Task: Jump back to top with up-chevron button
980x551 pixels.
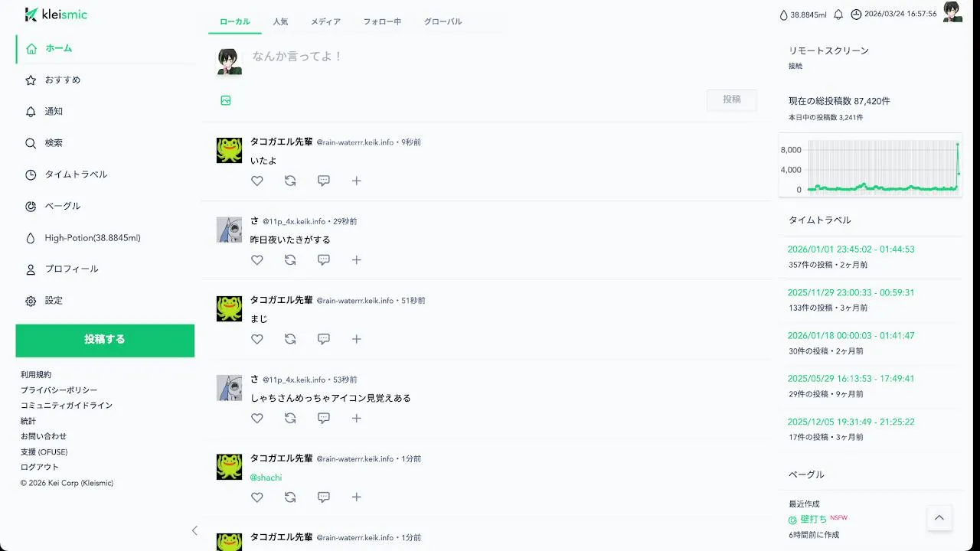Action: [939, 517]
